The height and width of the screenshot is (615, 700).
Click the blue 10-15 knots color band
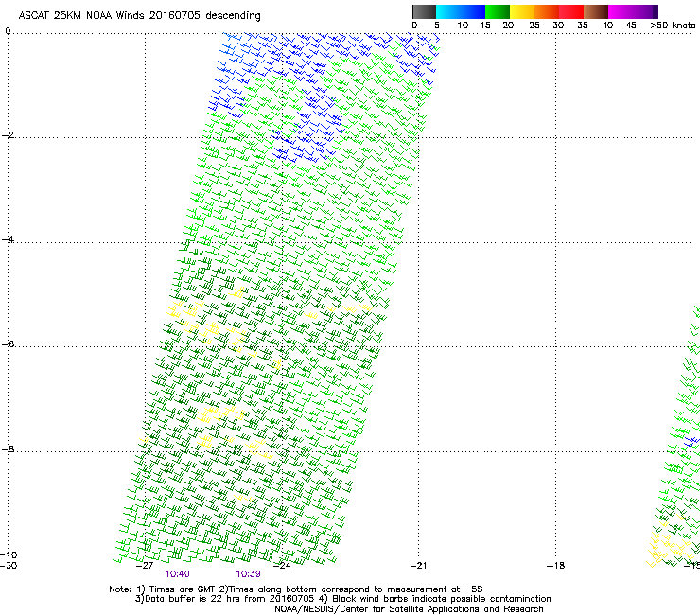(473, 11)
